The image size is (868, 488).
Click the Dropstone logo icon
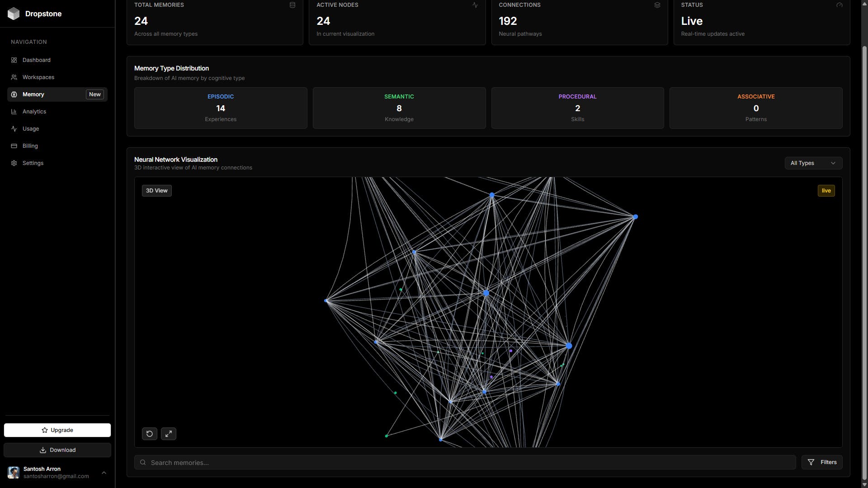(14, 14)
